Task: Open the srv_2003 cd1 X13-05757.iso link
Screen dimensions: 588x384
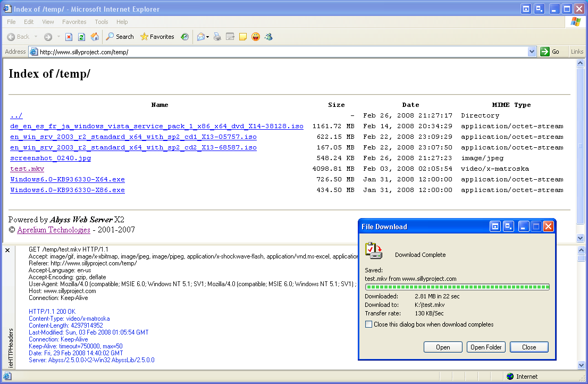Action: click(x=133, y=137)
